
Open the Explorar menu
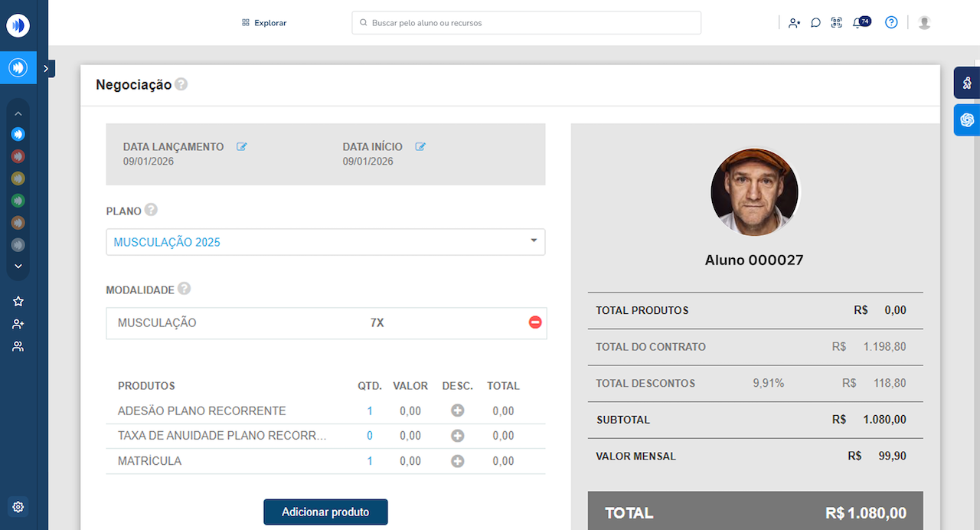tap(264, 23)
